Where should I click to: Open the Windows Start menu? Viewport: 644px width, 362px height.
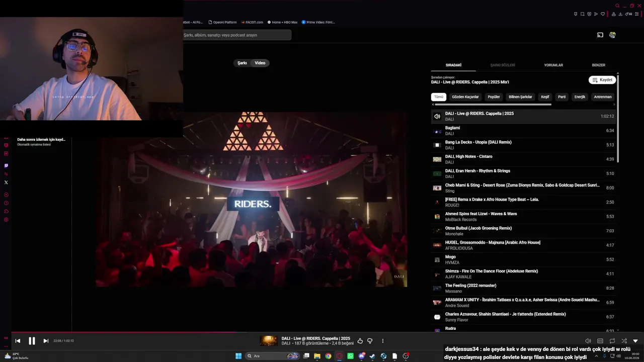(238, 356)
